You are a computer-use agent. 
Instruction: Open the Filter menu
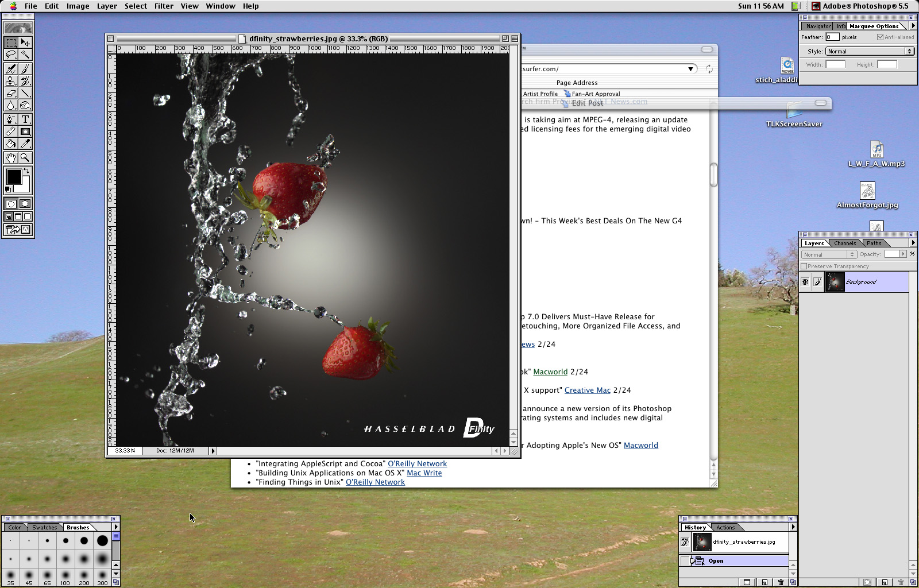[x=164, y=6]
